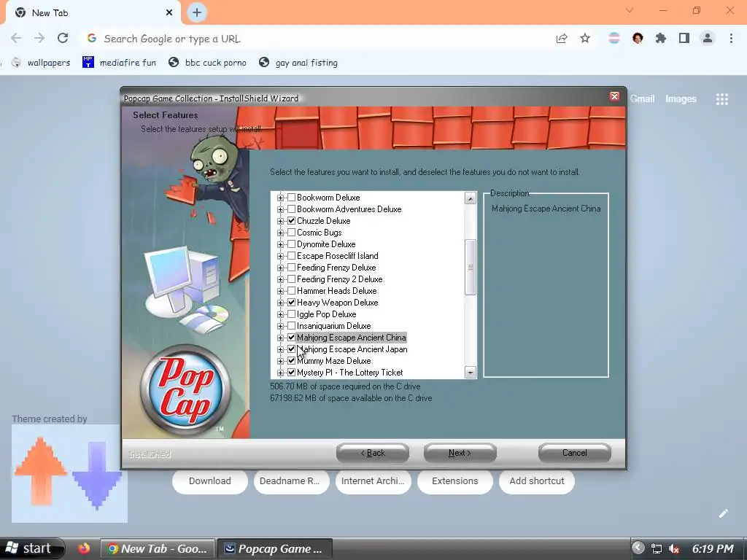Uncheck the Heavy Weapon Deluxe checkbox

(x=292, y=303)
